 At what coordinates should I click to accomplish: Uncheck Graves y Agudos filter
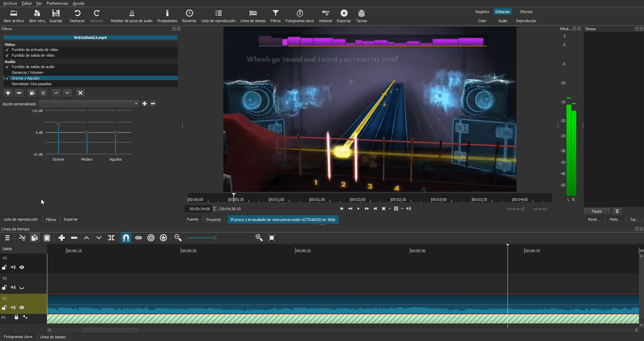click(x=7, y=78)
